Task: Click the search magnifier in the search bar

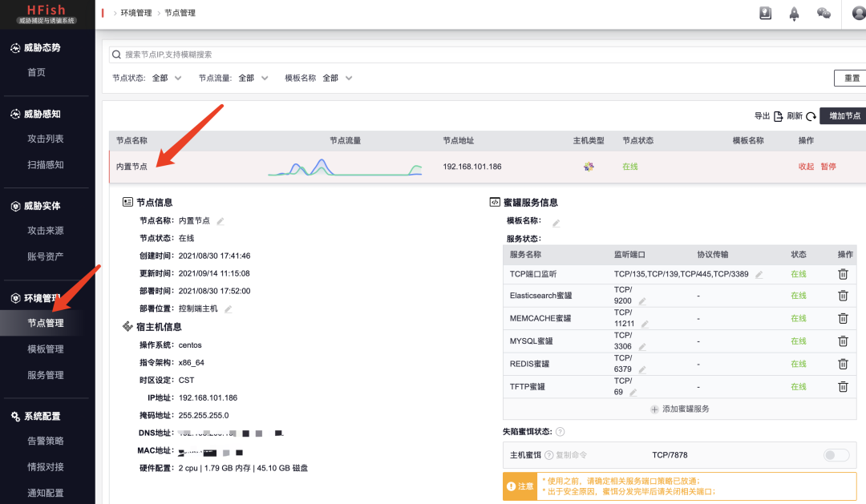Action: click(115, 54)
